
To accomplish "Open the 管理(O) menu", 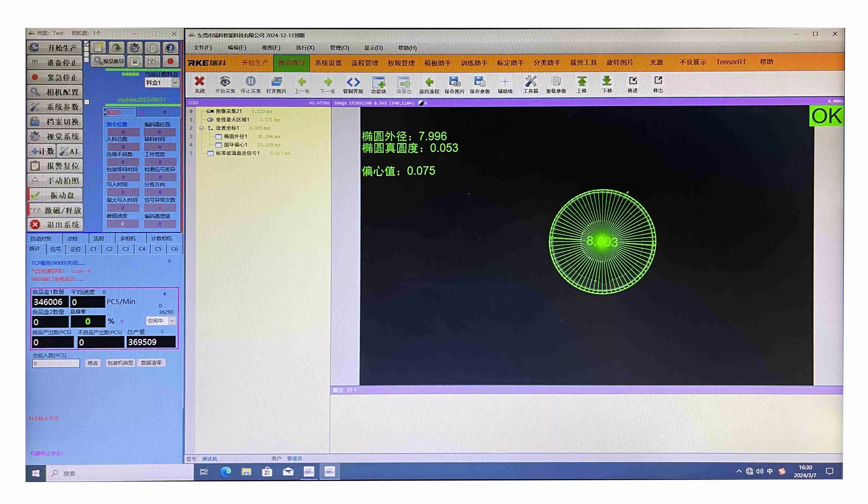I will tap(339, 48).
